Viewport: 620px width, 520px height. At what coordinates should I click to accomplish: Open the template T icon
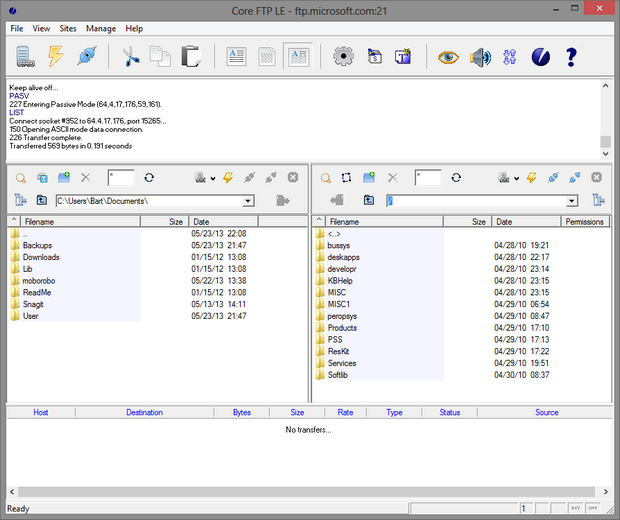(403, 56)
